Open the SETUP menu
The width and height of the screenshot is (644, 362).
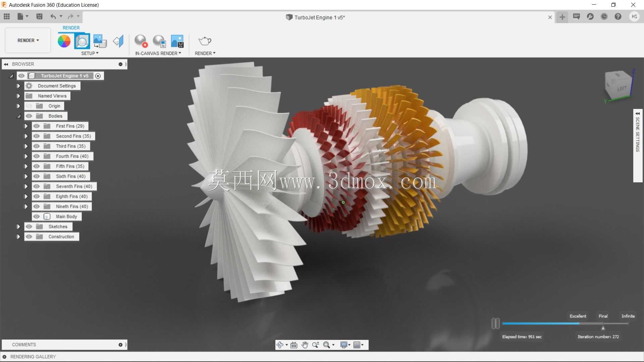pyautogui.click(x=90, y=53)
